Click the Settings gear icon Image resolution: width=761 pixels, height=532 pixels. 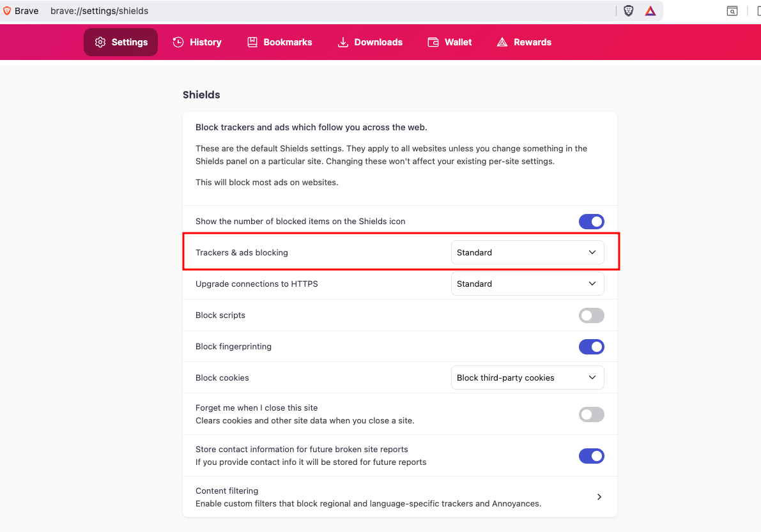pyautogui.click(x=100, y=42)
